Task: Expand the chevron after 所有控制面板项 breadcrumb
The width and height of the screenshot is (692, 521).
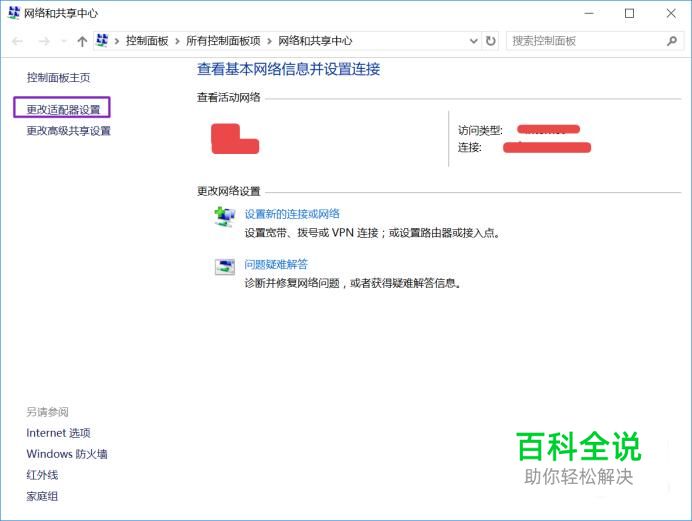Action: pyautogui.click(x=269, y=41)
